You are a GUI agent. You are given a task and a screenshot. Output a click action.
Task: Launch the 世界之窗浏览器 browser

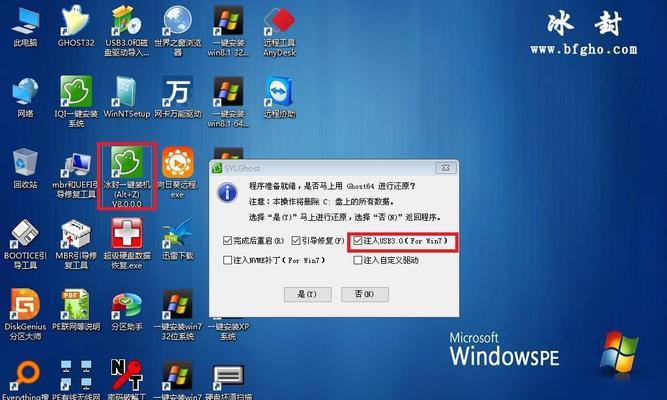point(178,31)
